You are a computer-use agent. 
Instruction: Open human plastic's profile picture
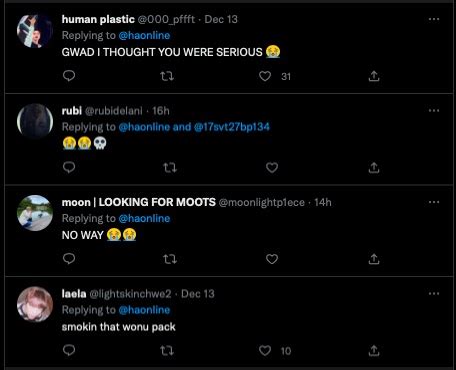pos(35,31)
